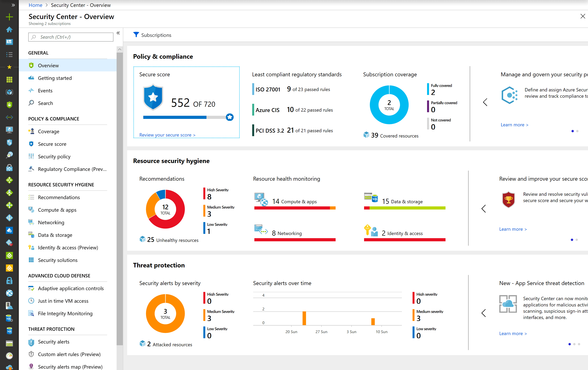Click Home breadcrumb link
588x370 pixels.
click(x=35, y=5)
